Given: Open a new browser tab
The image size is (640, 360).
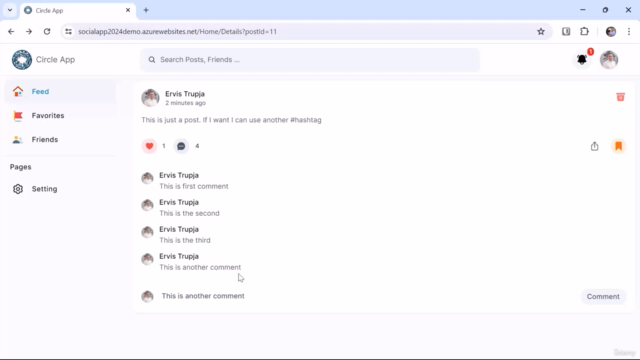Looking at the screenshot, I should point(146,10).
